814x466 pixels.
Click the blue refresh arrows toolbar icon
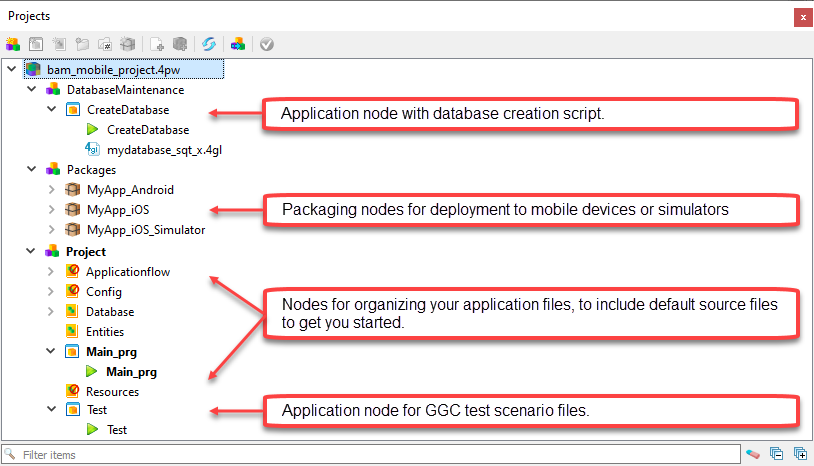point(209,44)
